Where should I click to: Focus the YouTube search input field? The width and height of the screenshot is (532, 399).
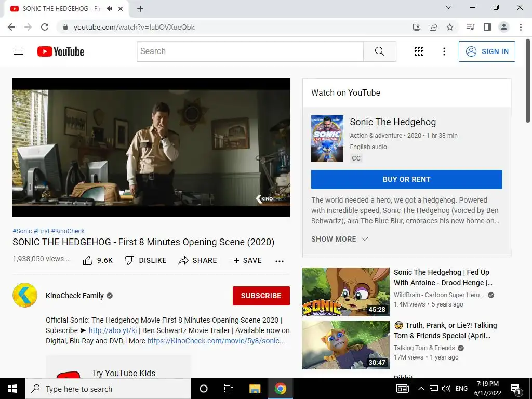[x=250, y=51]
